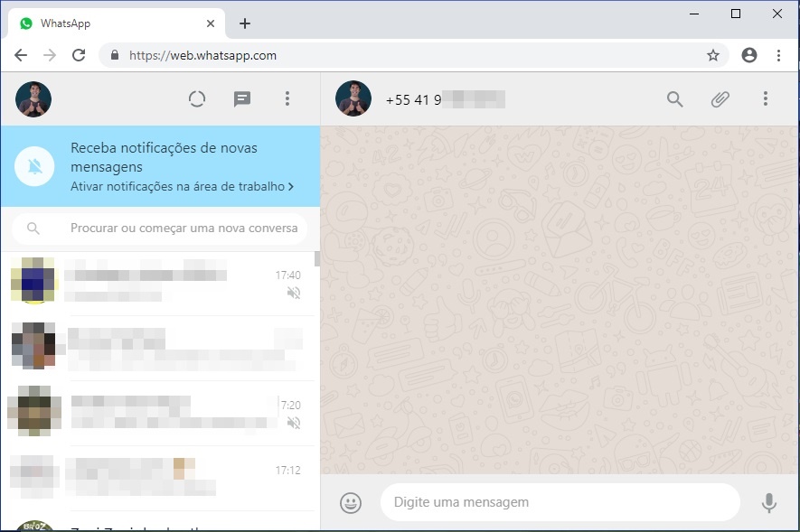Search messages in this conversation
Viewport: 800px width, 532px height.
pos(675,98)
